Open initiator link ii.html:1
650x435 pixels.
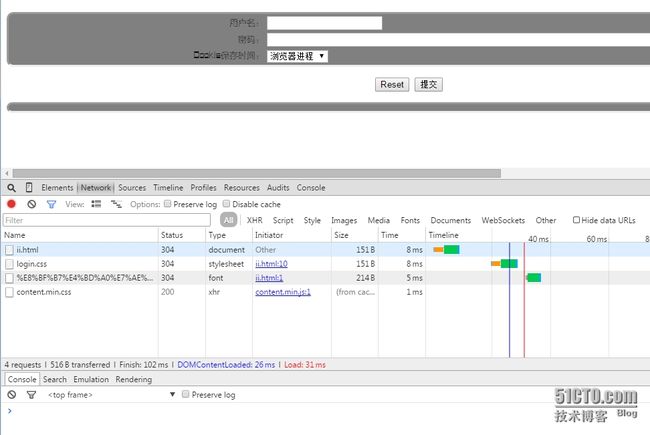tap(269, 278)
